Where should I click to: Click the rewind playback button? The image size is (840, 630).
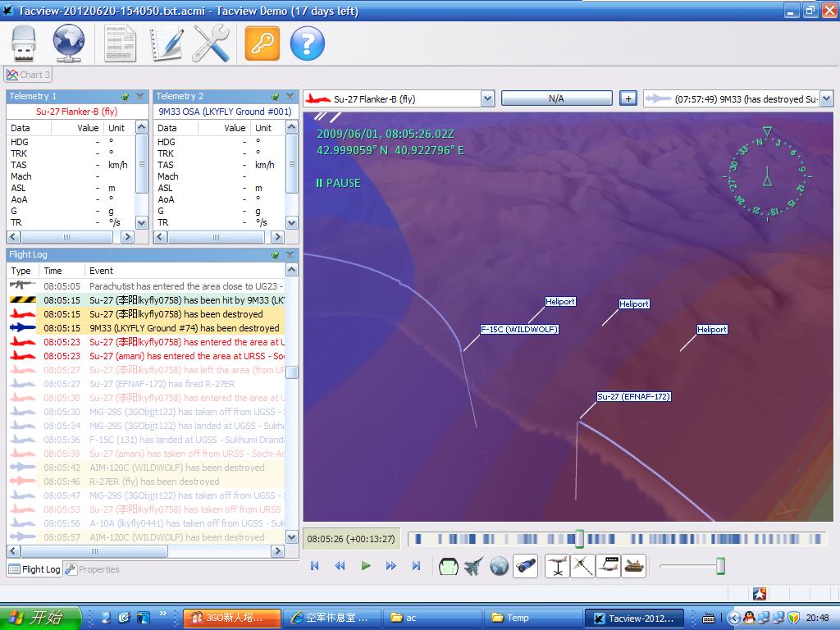pos(340,566)
